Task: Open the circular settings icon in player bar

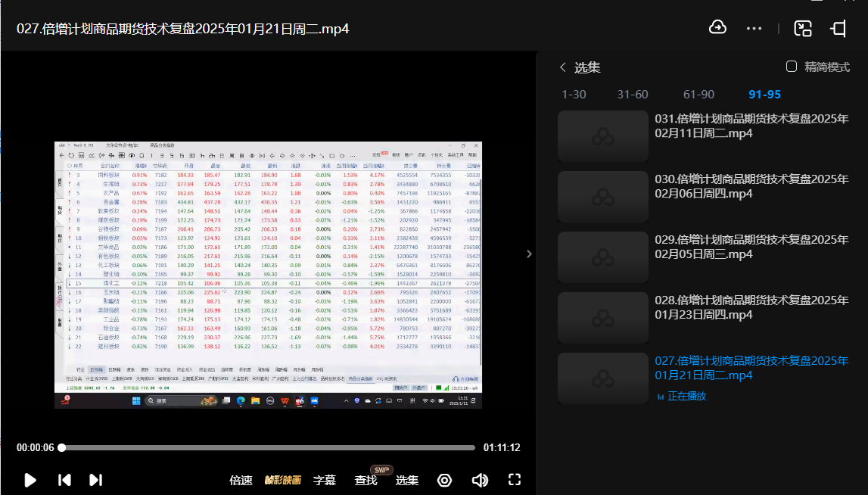Action: (444, 480)
